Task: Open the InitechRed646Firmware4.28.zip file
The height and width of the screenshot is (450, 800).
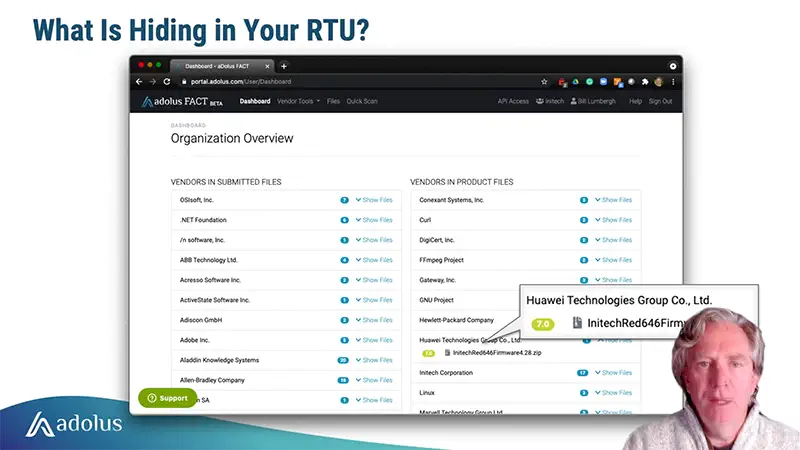Action: pyautogui.click(x=497, y=353)
